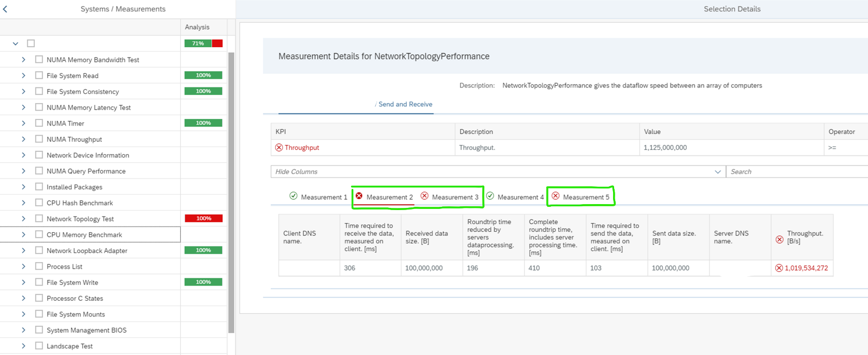
Task: Expand the CPU Hash Benchmark row
Action: pyautogui.click(x=23, y=203)
